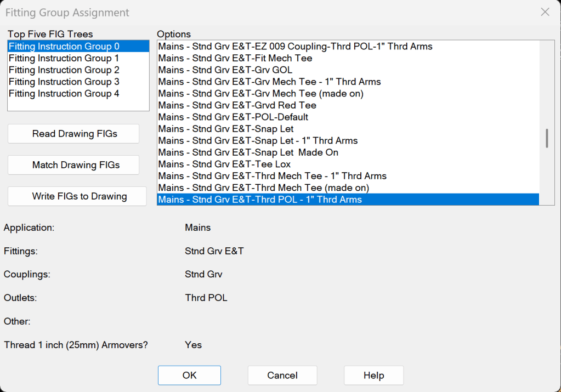561x392 pixels.
Task: Choose Thrd Mech Tee (made on) option
Action: [348, 188]
